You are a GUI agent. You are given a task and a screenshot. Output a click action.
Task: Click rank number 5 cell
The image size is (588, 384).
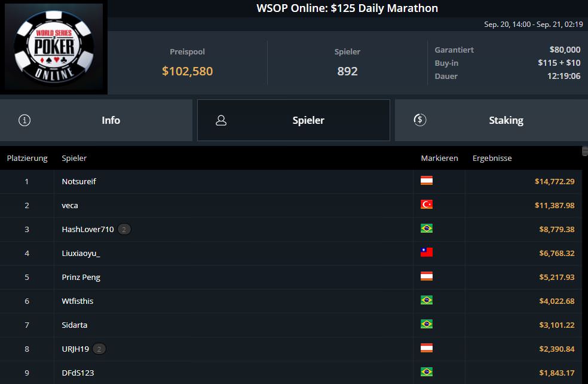(27, 278)
